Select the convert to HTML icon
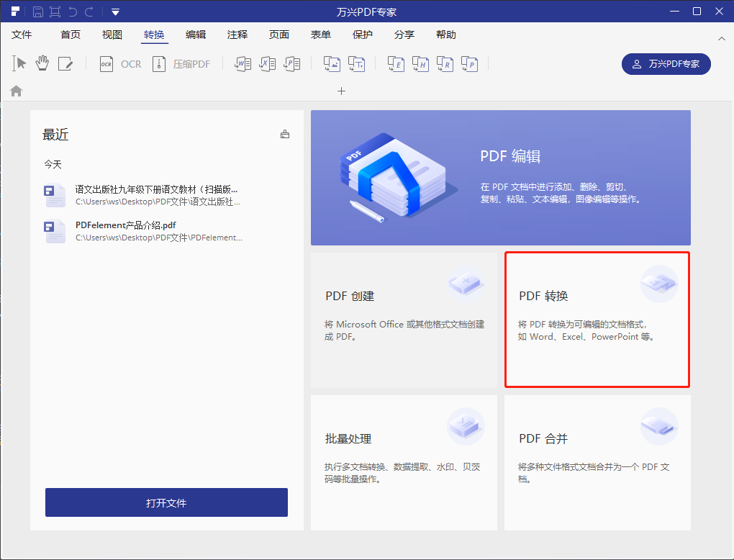734x560 pixels. [x=420, y=64]
